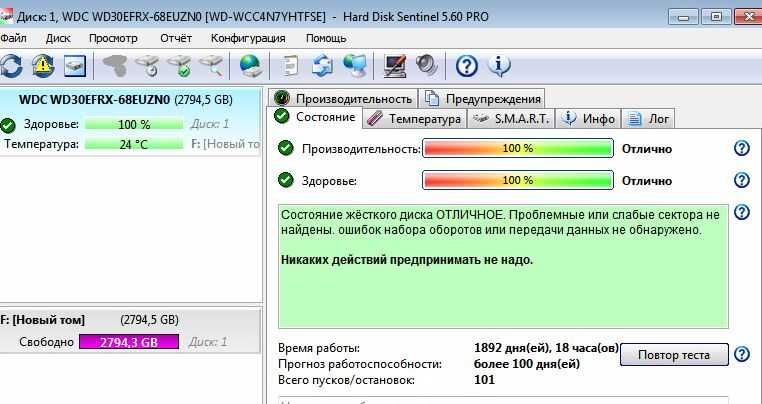762x404 pixels.
Task: Click help icon beside the green status text
Action: [x=742, y=212]
